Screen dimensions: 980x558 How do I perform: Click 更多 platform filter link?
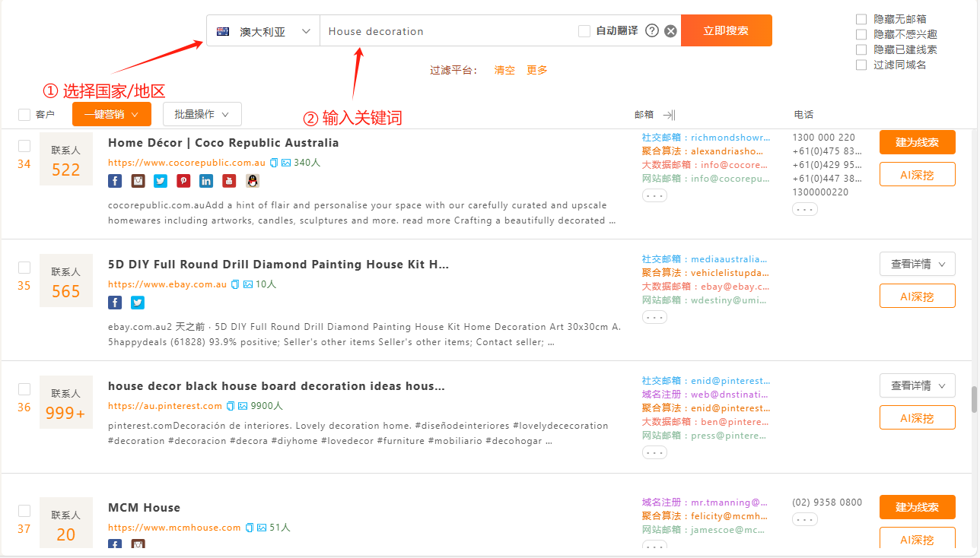click(537, 70)
